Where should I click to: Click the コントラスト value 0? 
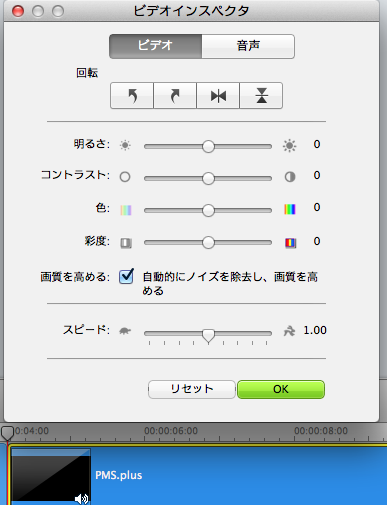pos(317,175)
